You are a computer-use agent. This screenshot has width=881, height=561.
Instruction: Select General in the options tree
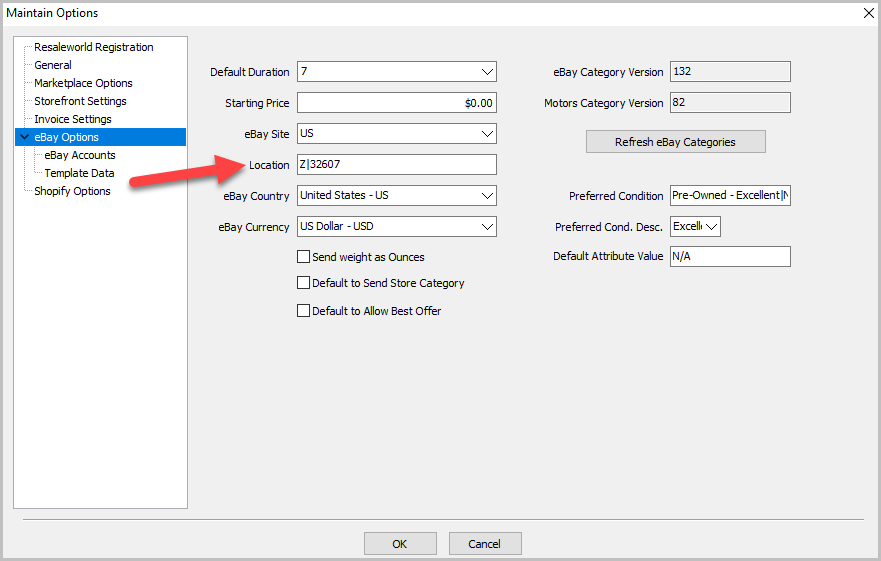click(x=53, y=65)
